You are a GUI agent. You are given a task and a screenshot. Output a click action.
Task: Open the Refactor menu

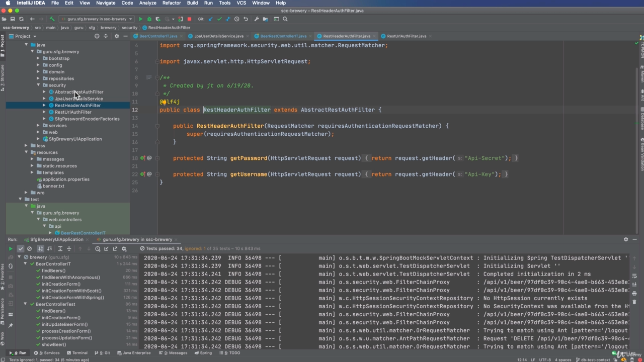pos(171,3)
